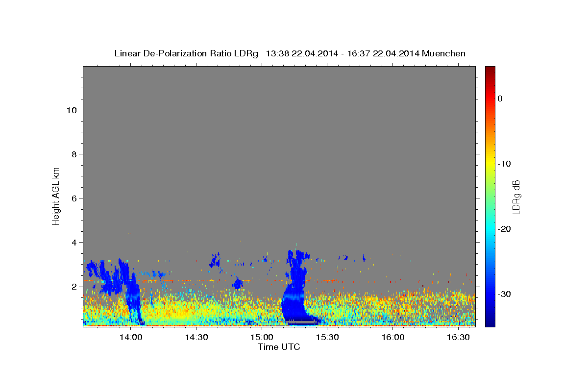Viewport: 588px width, 392px height.
Task: Click the colorbar value -10
Action: [x=504, y=164]
